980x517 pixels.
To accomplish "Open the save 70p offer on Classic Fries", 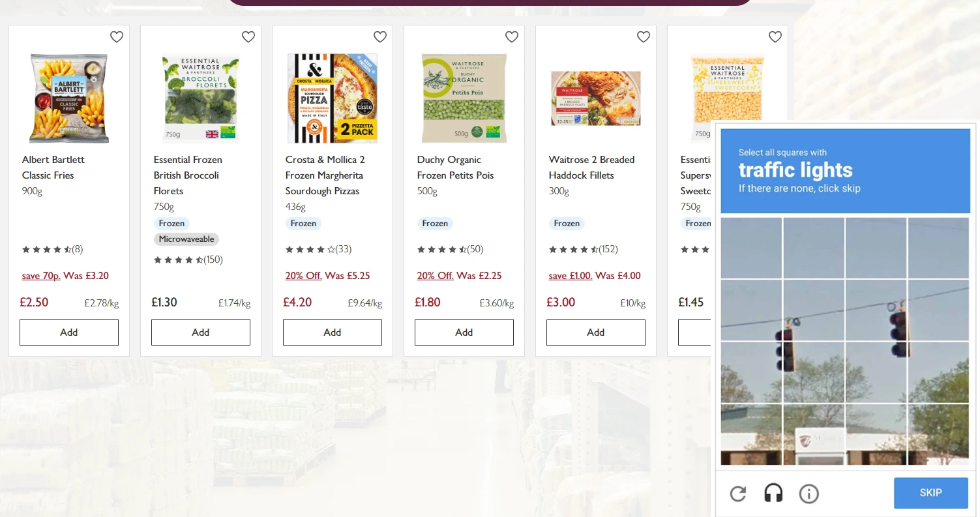I will click(41, 275).
